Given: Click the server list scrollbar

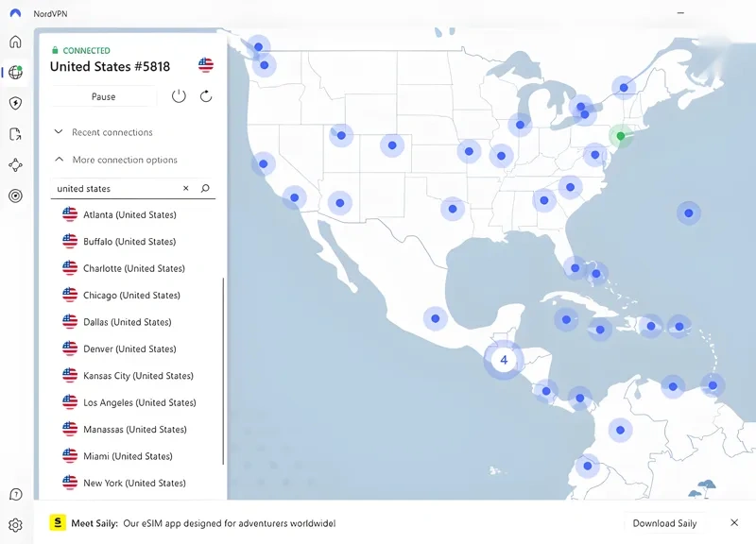Looking at the screenshot, I should 224,370.
